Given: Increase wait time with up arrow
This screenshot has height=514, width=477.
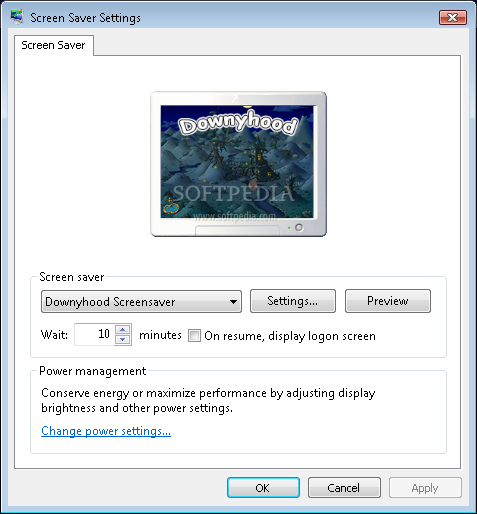Looking at the screenshot, I should pyautogui.click(x=123, y=329).
